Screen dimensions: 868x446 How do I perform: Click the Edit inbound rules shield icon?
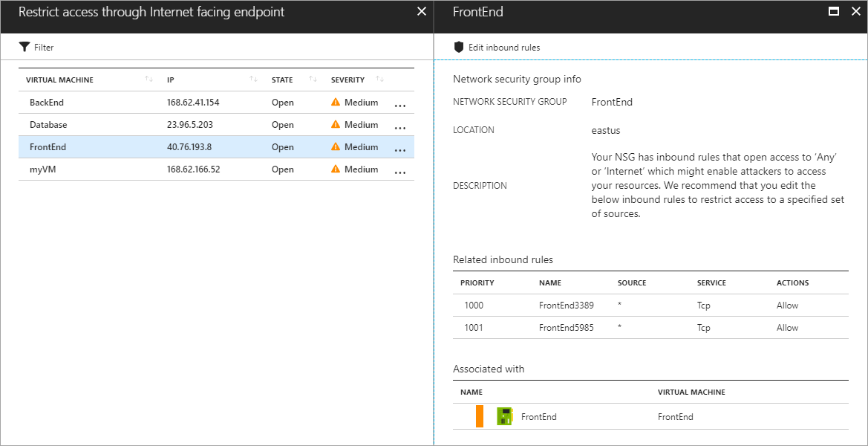(459, 47)
